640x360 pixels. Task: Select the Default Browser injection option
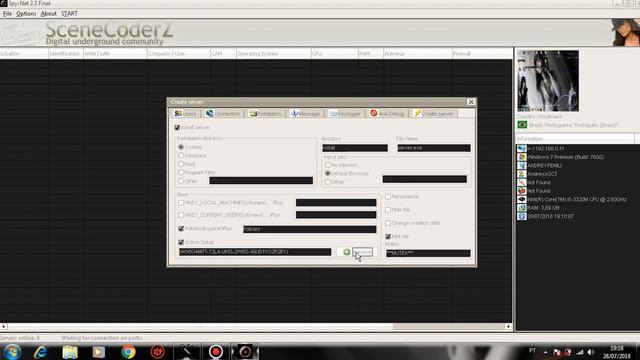tap(328, 173)
